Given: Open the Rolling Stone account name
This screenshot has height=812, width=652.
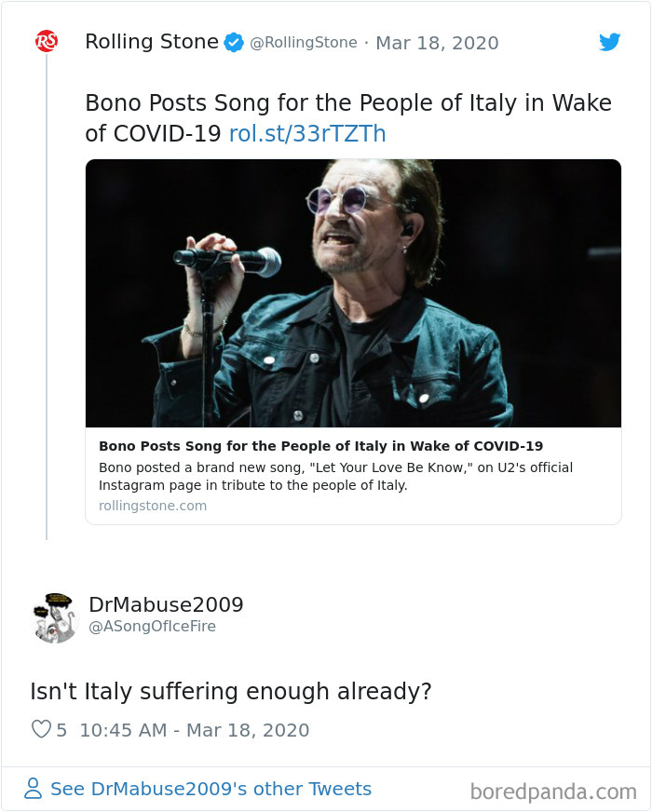Looking at the screenshot, I should pos(151,42).
